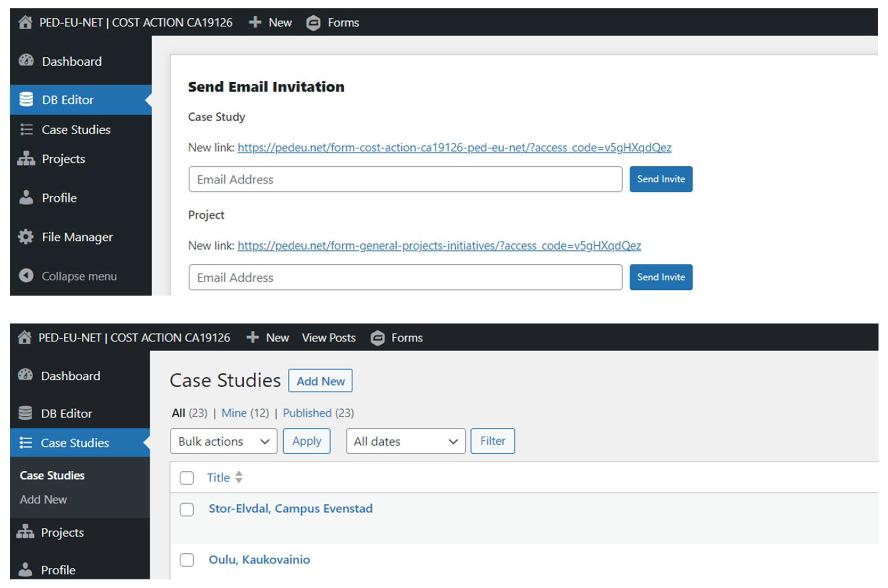Open View Posts in lower admin bar
Screen dimensions: 888x588
click(328, 338)
